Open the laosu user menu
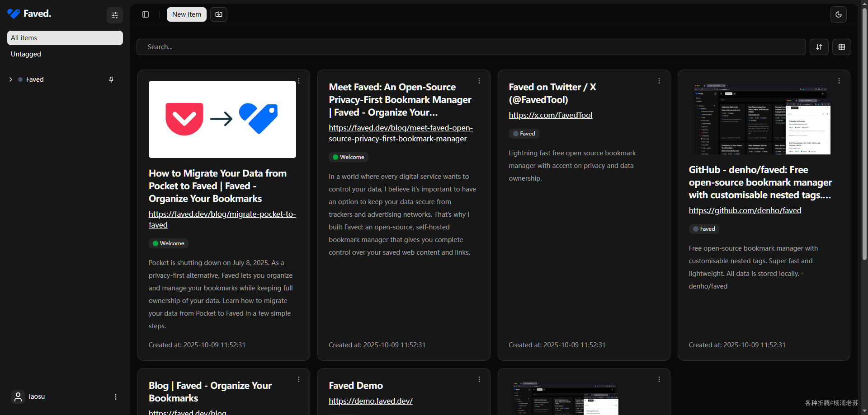Image resolution: width=868 pixels, height=415 pixels. pyautogui.click(x=116, y=397)
